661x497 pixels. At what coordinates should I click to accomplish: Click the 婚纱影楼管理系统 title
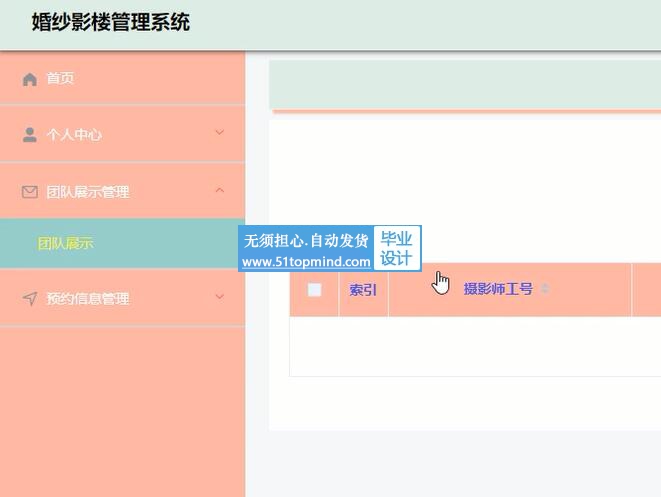click(x=111, y=22)
